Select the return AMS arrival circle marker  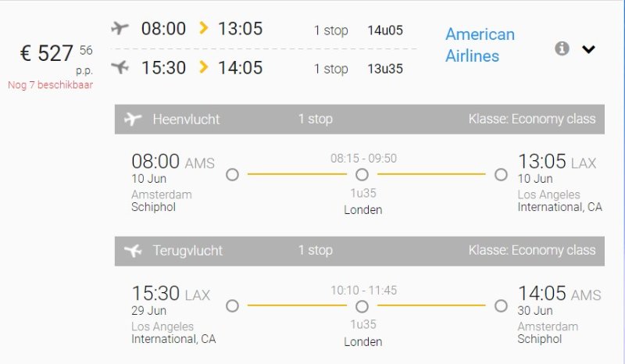(501, 306)
